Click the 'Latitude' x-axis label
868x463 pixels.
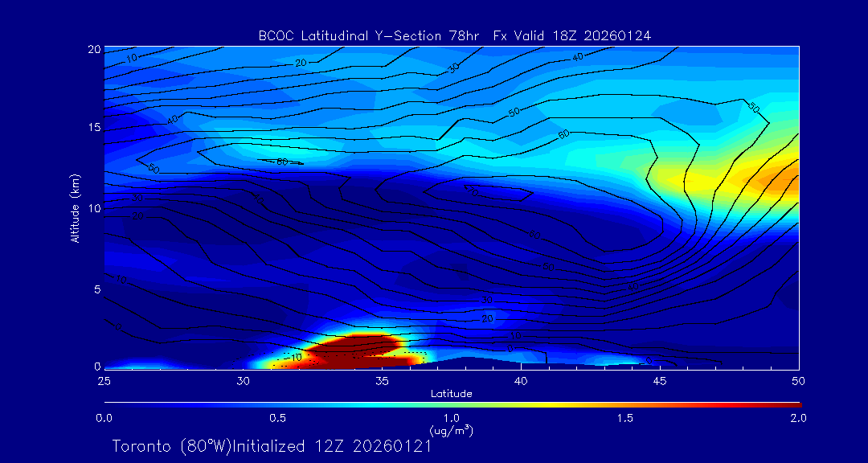(451, 393)
